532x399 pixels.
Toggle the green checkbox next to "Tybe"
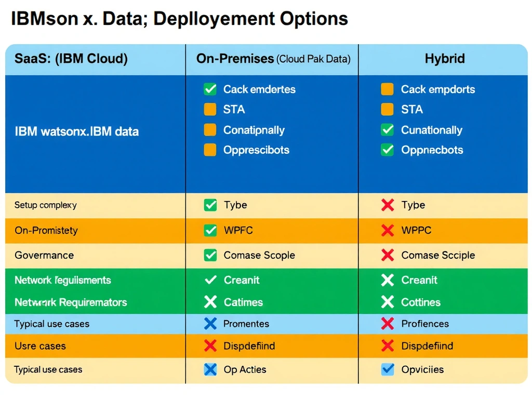[210, 205]
